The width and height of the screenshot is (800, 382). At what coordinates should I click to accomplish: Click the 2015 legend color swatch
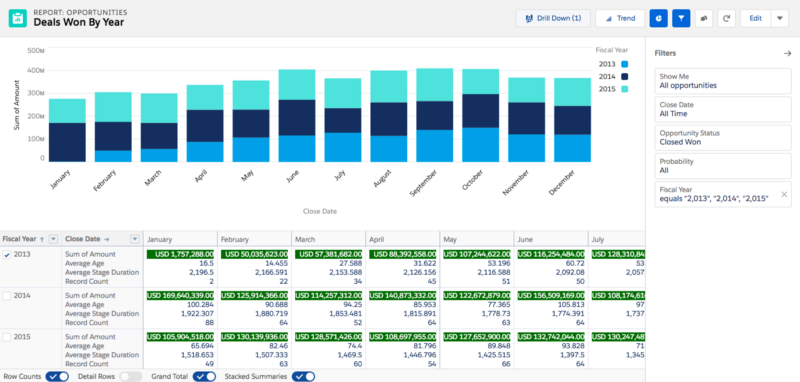pyautogui.click(x=624, y=89)
